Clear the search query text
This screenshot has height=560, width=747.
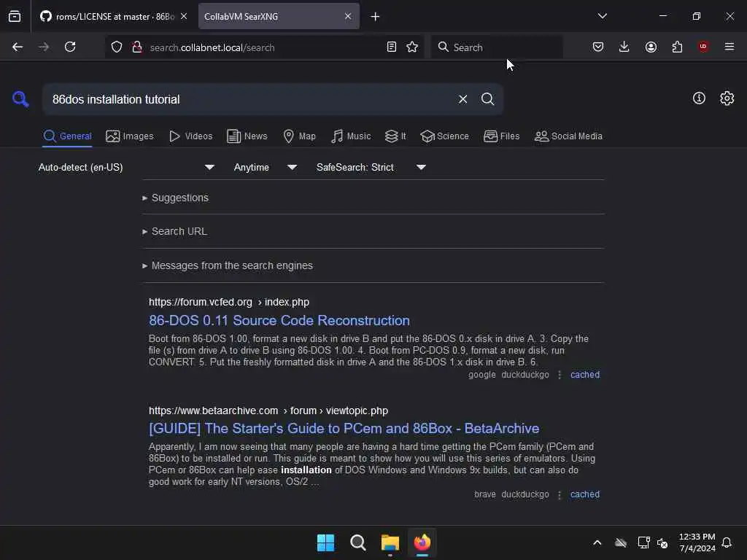pos(462,99)
